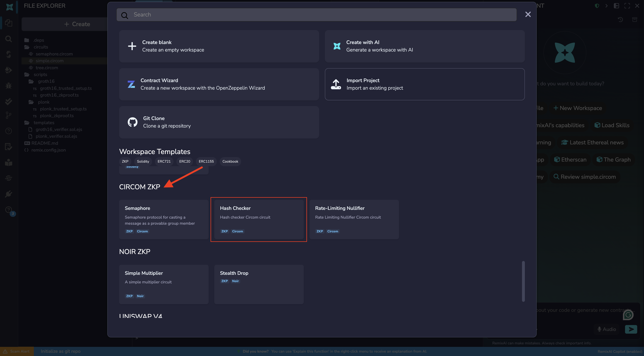Click the Grammarly icon in chat box
Screen dimensions: 644x356
click(x=628, y=315)
